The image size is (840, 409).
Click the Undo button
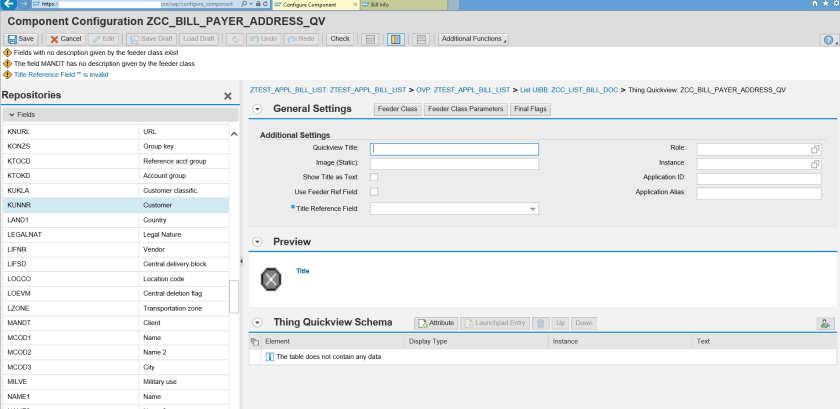264,39
